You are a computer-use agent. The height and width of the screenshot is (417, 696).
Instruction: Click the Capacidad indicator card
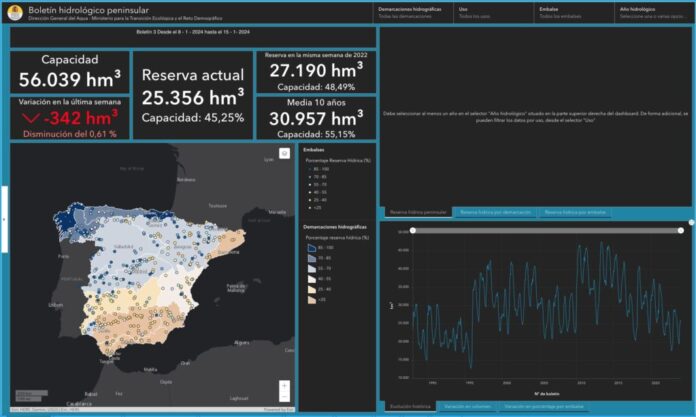coord(69,72)
